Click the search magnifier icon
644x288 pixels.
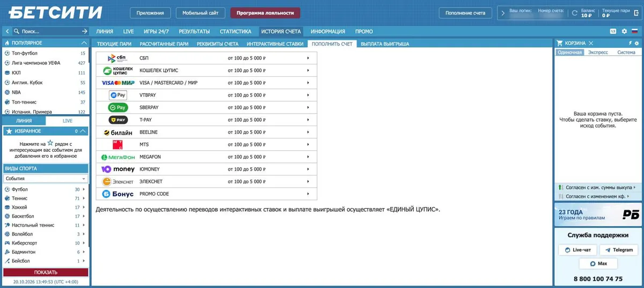click(x=17, y=32)
